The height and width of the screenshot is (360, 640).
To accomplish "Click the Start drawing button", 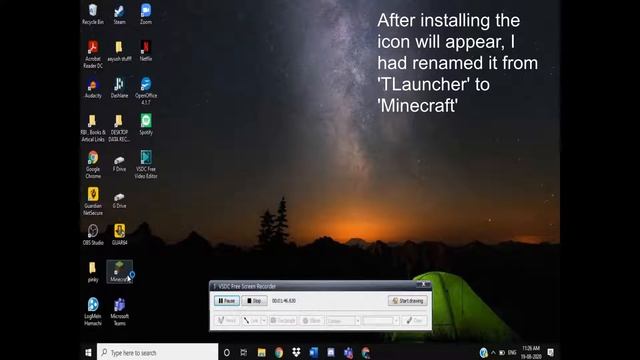I will point(408,301).
